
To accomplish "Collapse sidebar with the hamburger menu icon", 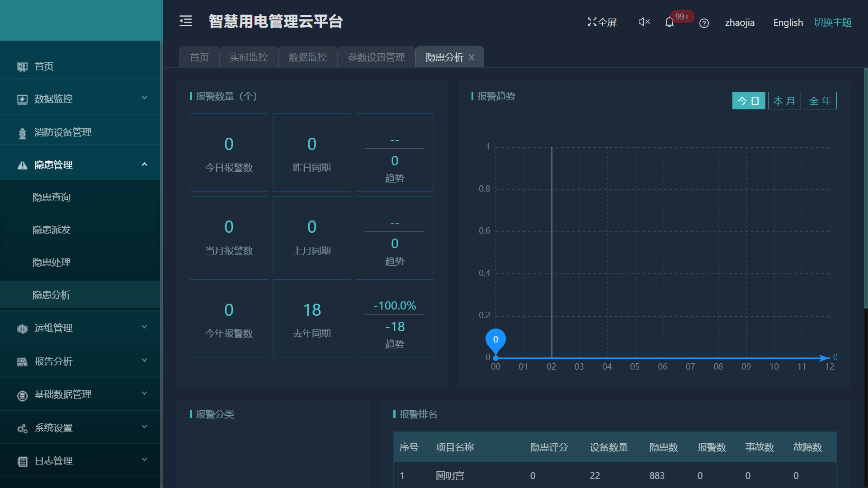I will point(186,21).
